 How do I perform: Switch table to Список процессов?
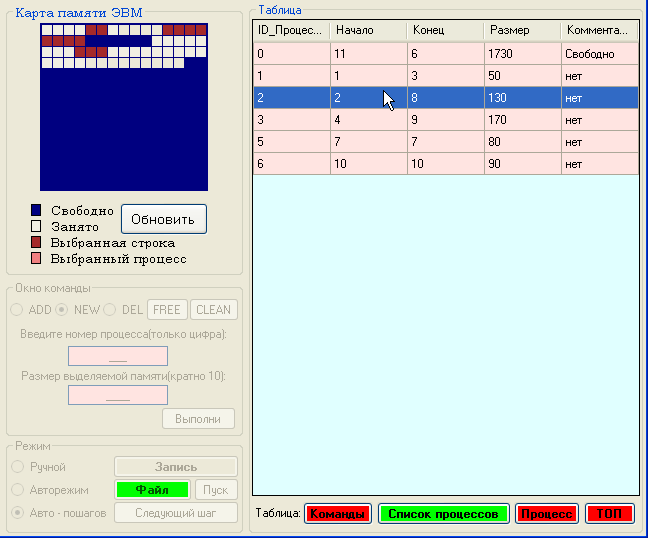(443, 514)
